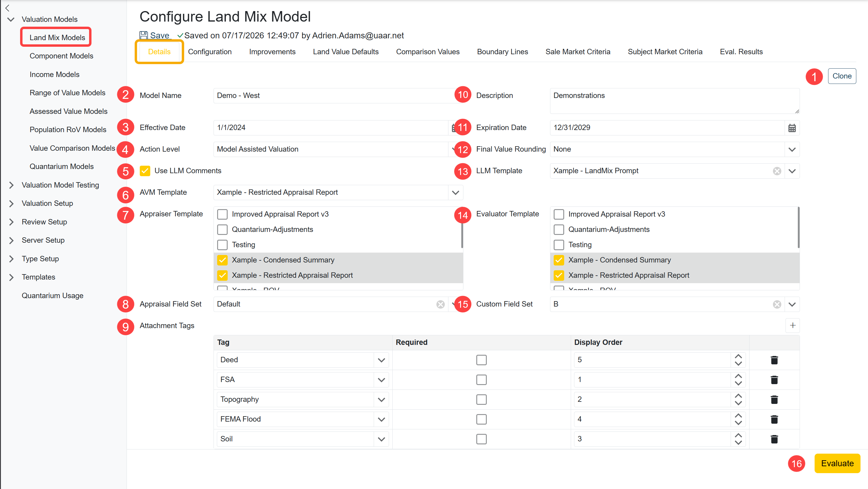Click the yellow Evaluate button
868x489 pixels.
(837, 464)
